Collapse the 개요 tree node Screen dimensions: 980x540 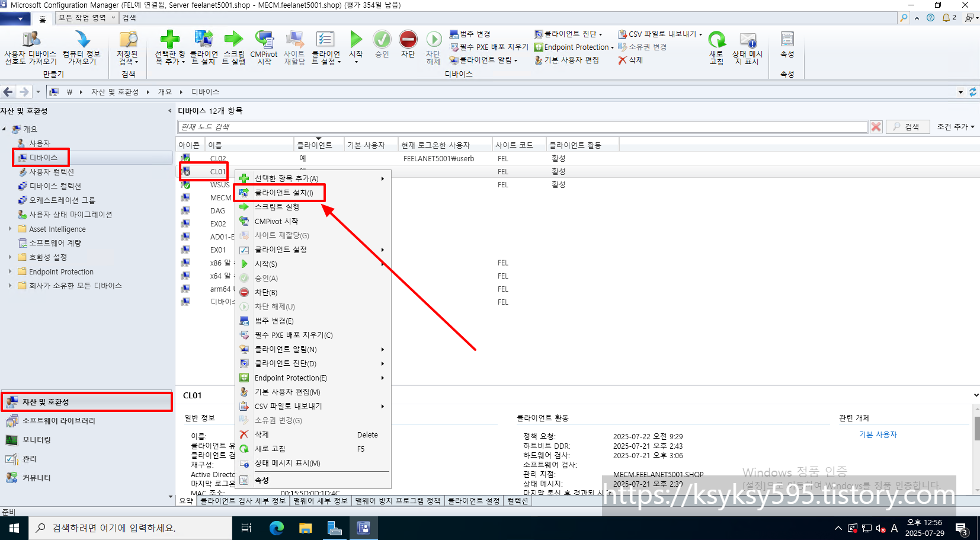[x=4, y=129]
